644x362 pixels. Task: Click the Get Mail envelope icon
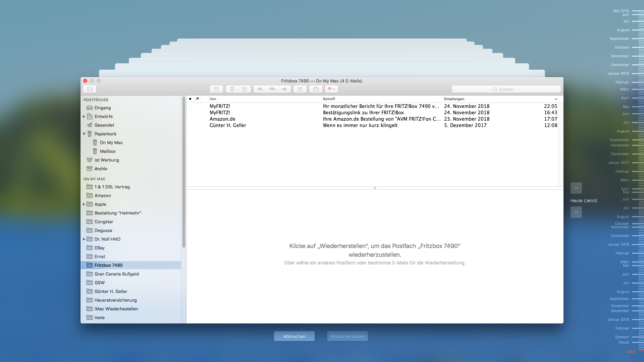(x=90, y=89)
